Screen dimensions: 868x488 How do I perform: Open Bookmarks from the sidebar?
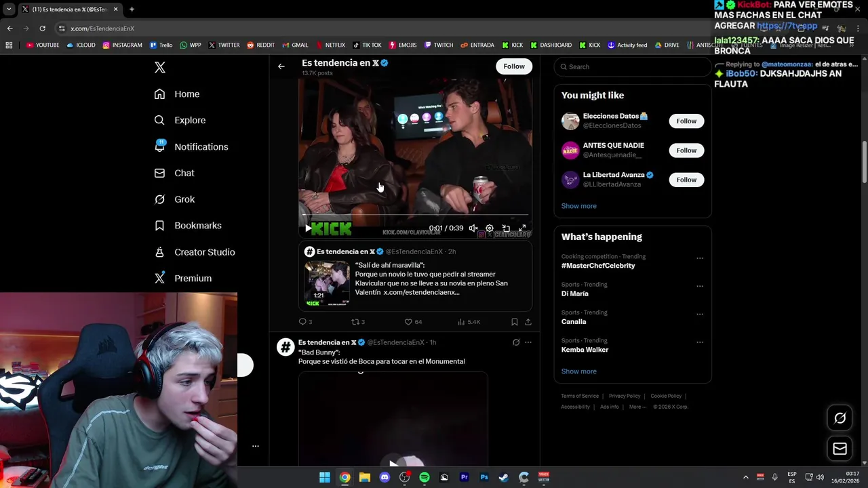coord(188,225)
